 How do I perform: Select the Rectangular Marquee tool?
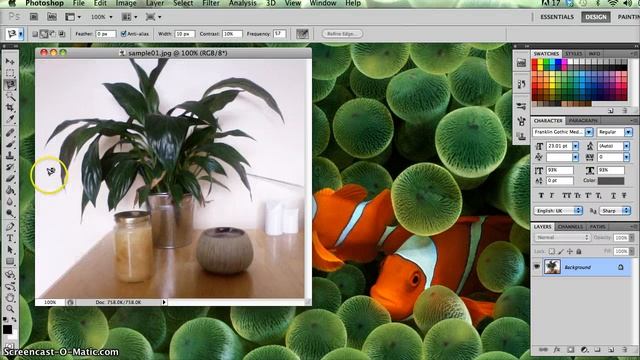click(10, 73)
